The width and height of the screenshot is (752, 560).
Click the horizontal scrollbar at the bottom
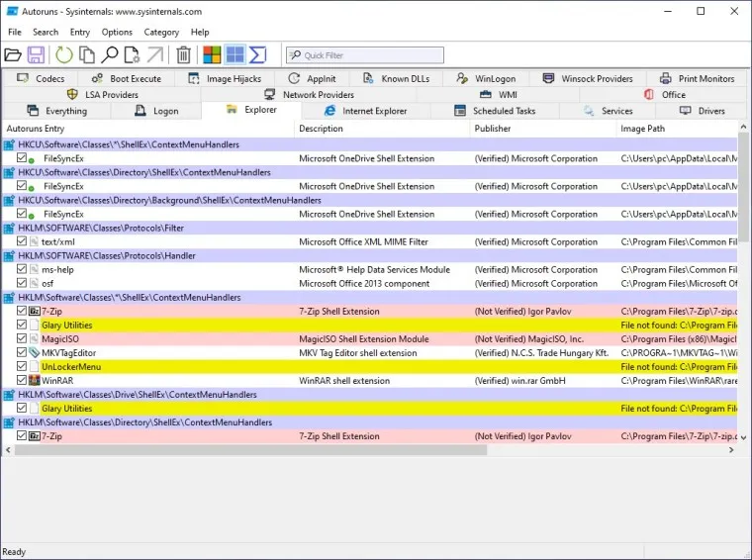(x=247, y=449)
